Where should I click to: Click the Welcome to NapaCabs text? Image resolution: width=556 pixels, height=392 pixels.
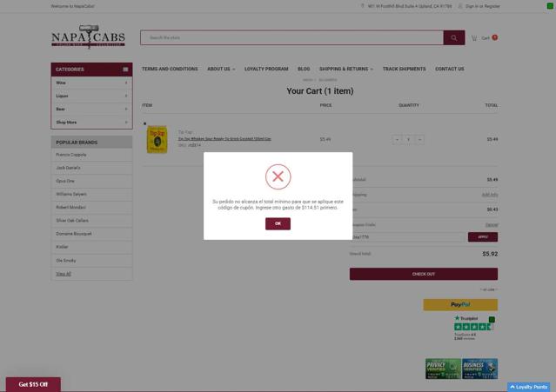(x=73, y=6)
